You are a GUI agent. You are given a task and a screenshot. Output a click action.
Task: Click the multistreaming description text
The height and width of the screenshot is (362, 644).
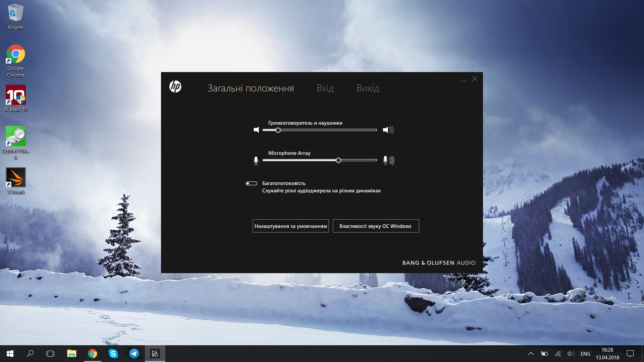pyautogui.click(x=321, y=191)
